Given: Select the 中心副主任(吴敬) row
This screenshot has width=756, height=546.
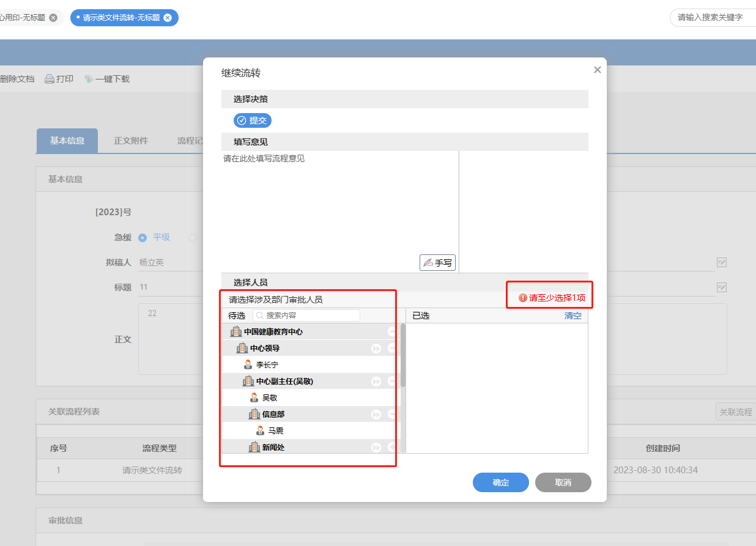Looking at the screenshot, I should point(310,381).
